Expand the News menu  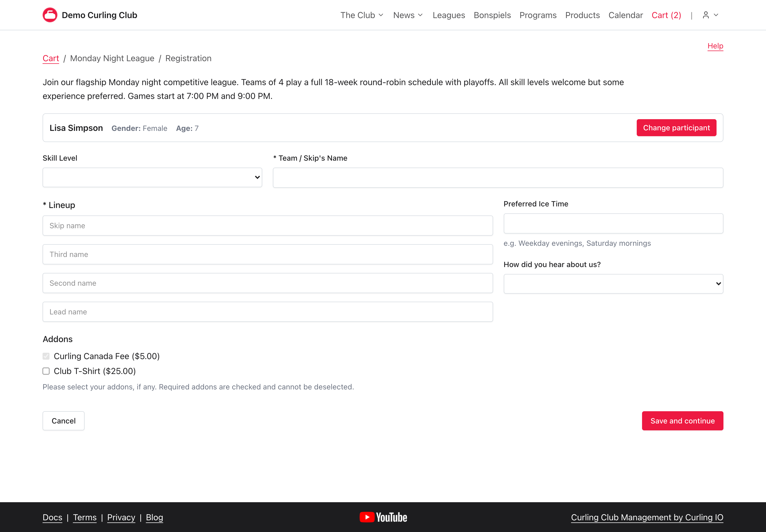point(408,15)
